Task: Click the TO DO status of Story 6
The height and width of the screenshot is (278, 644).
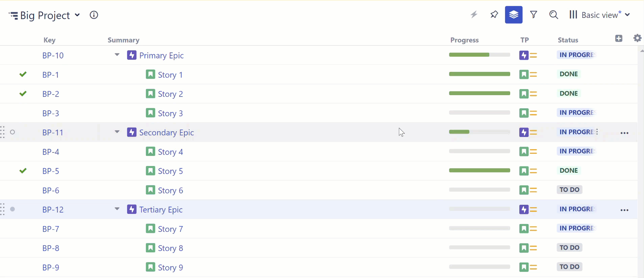Action: pyautogui.click(x=569, y=190)
